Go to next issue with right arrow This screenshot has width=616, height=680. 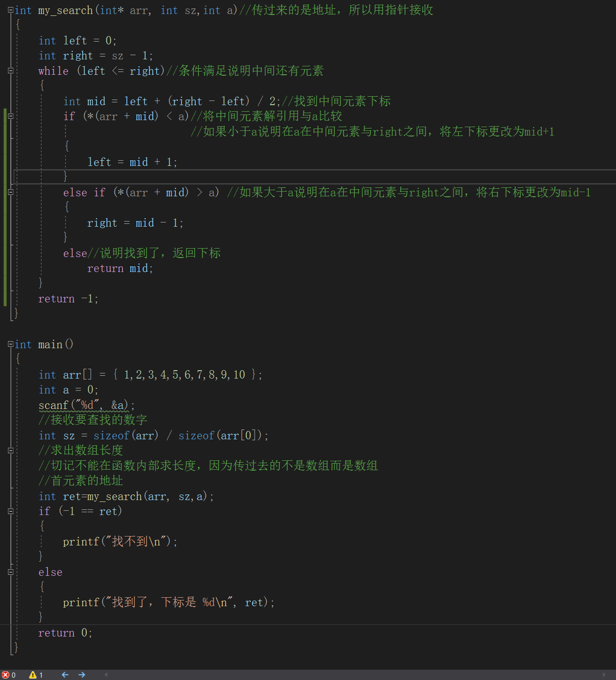tap(82, 675)
